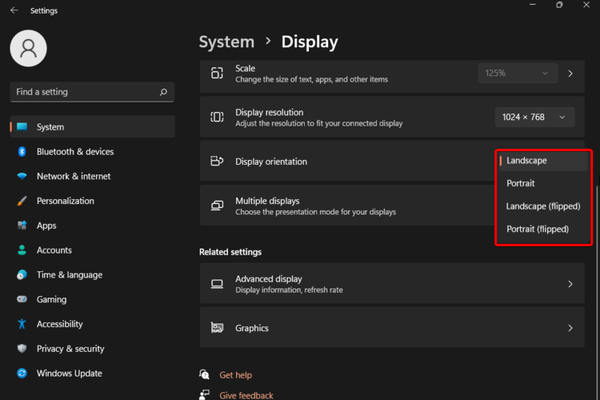Open the Graphics settings

(392, 328)
